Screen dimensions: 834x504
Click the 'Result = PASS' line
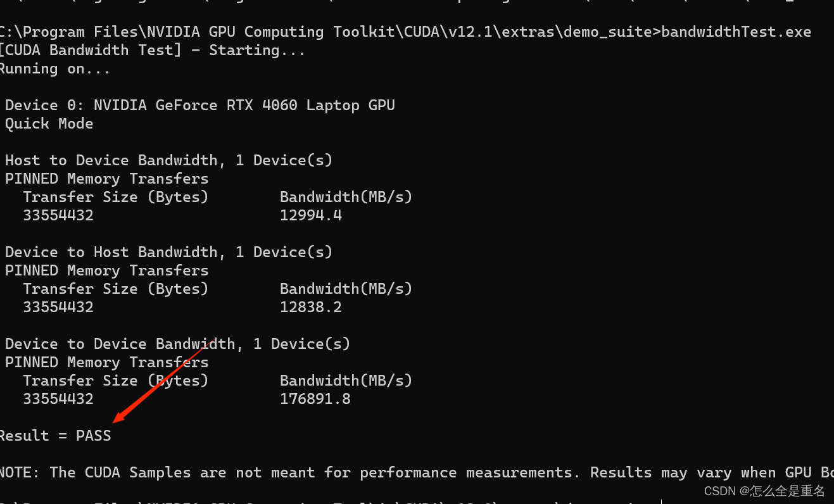[x=55, y=436]
